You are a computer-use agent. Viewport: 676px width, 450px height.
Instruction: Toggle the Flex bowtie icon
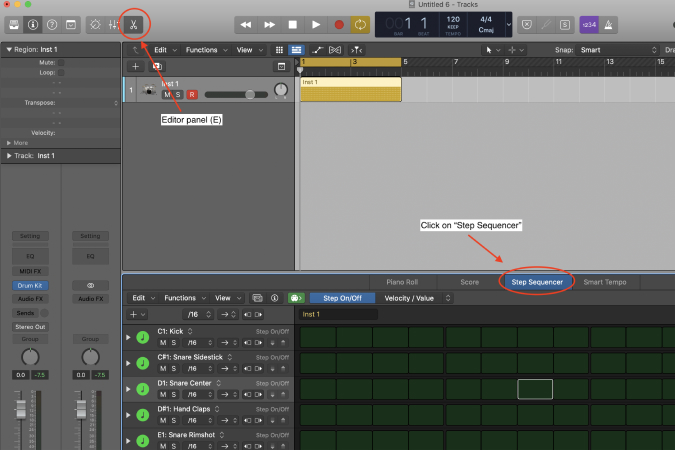(x=335, y=50)
